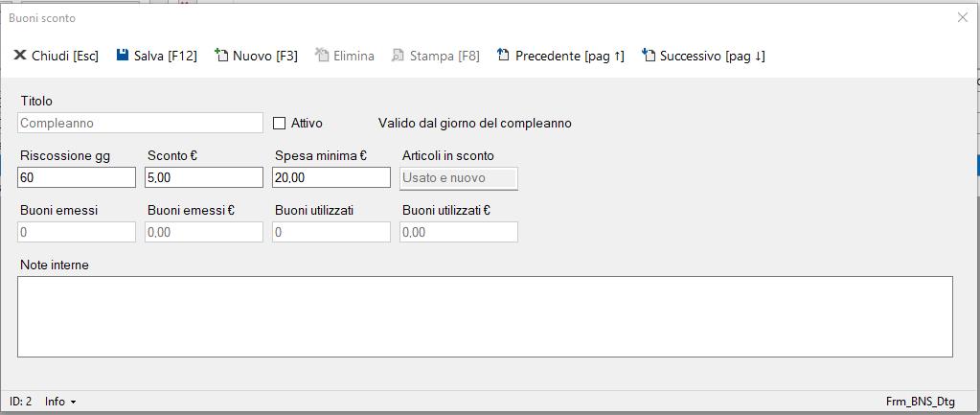Edit the Spesa minima € field

click(330, 177)
